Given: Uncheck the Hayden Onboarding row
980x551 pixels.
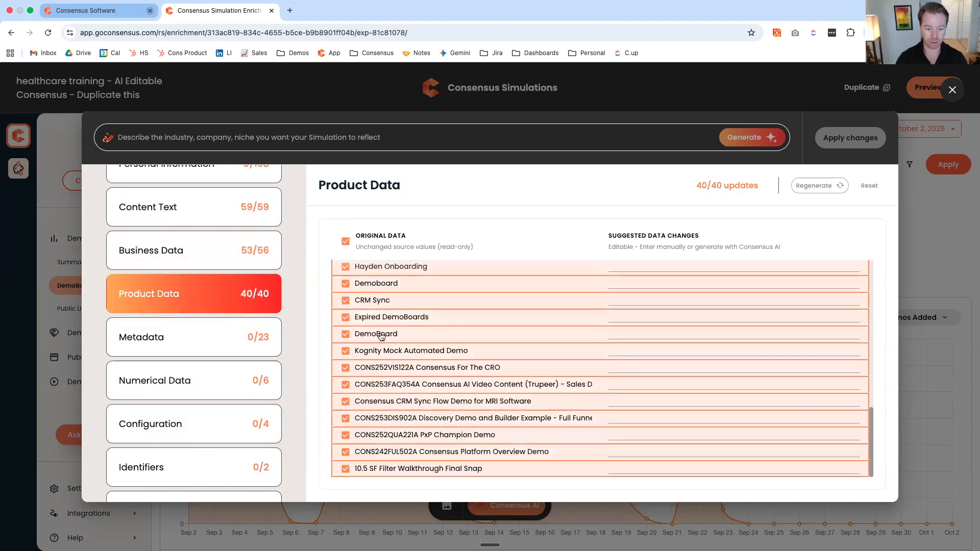Looking at the screenshot, I should [346, 266].
